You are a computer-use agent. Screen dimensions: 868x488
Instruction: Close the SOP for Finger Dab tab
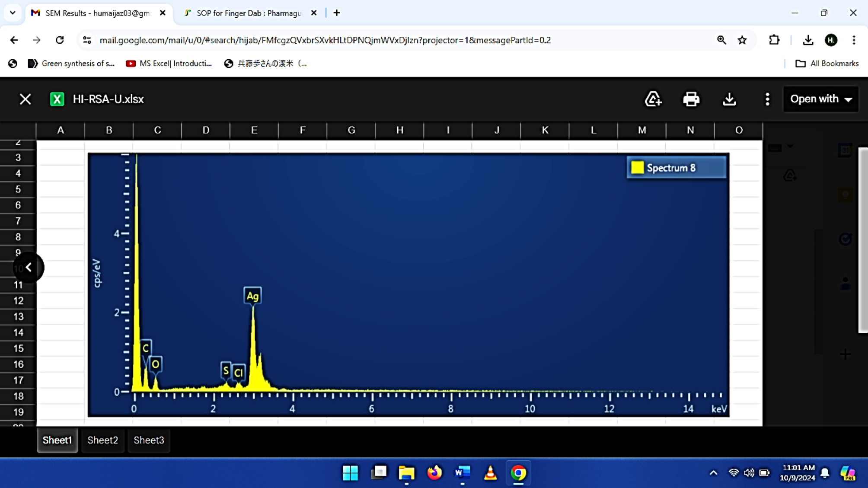(314, 13)
